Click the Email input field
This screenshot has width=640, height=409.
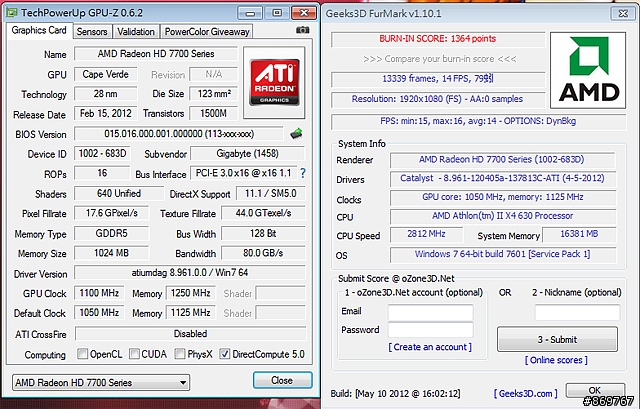(x=430, y=312)
